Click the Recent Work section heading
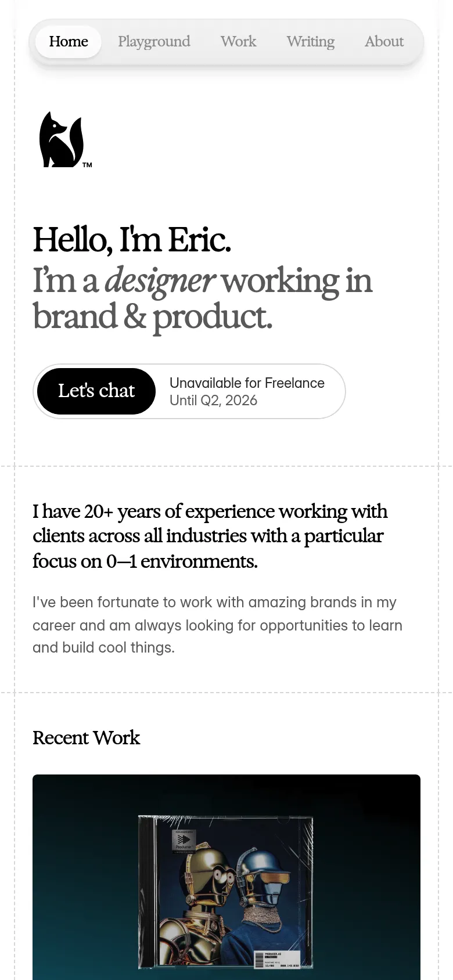 [x=86, y=738]
